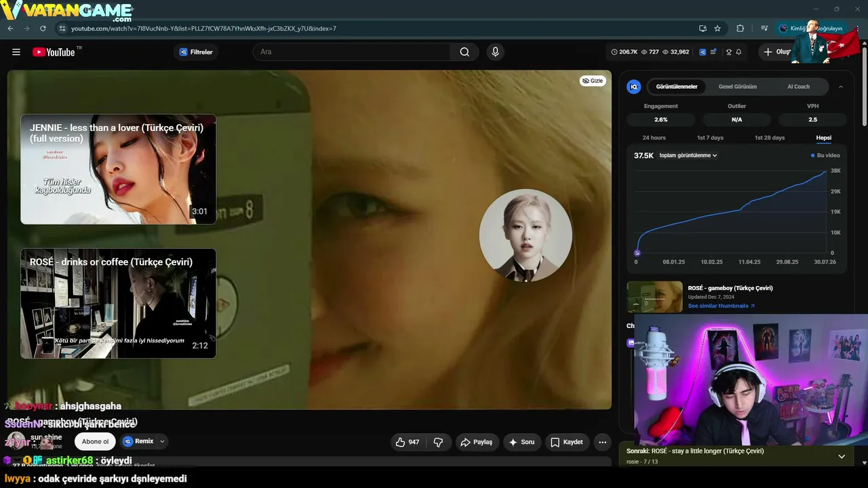Image resolution: width=868 pixels, height=488 pixels.
Task: Click the ROSÉ gameboy thumbnail in the stats panel
Action: 654,297
